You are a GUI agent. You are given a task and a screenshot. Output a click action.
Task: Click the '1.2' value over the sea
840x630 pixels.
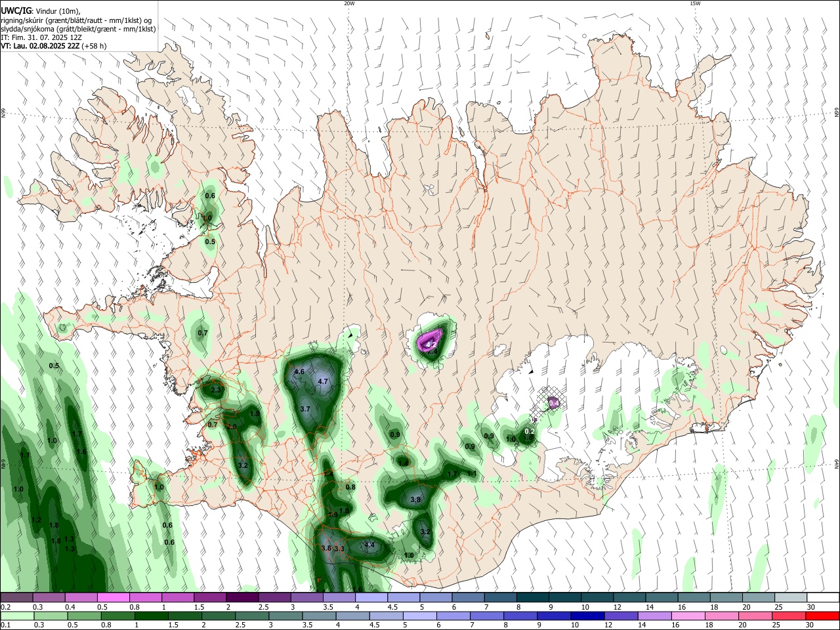tap(36, 520)
